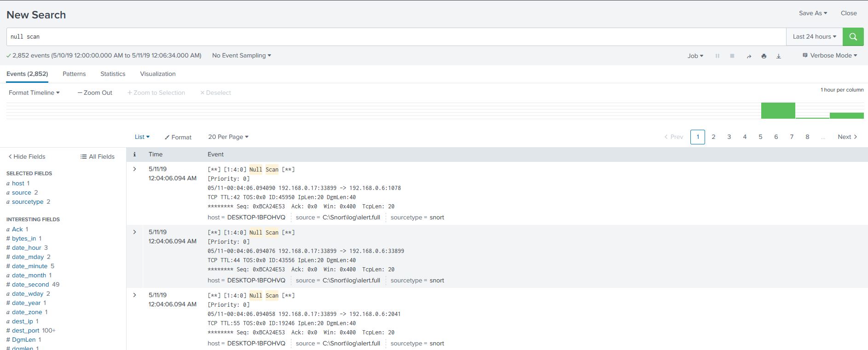Go to the Next results page
Image resolution: width=868 pixels, height=350 pixels.
[847, 137]
